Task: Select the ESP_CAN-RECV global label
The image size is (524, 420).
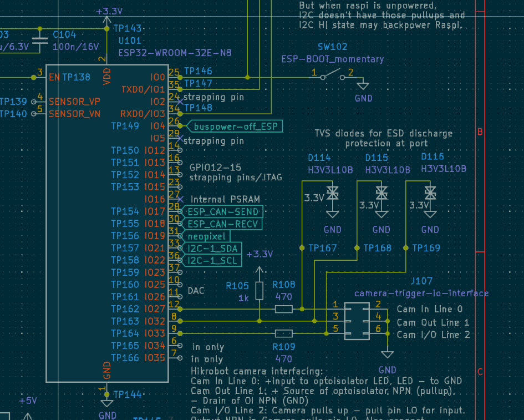Action: click(223, 224)
